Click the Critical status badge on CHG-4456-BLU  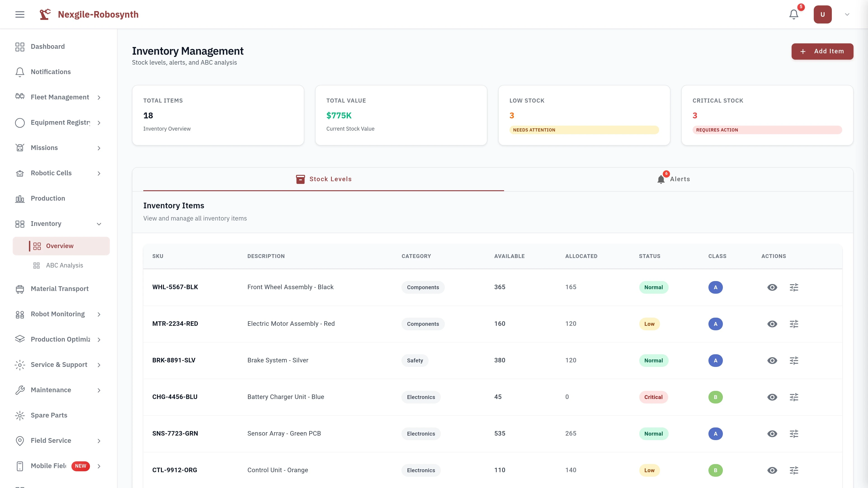[x=653, y=397]
